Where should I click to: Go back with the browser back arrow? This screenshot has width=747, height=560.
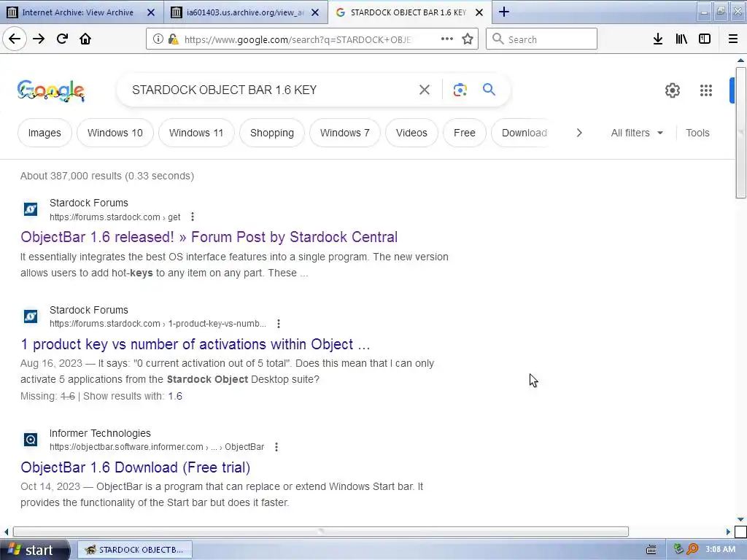(x=15, y=39)
